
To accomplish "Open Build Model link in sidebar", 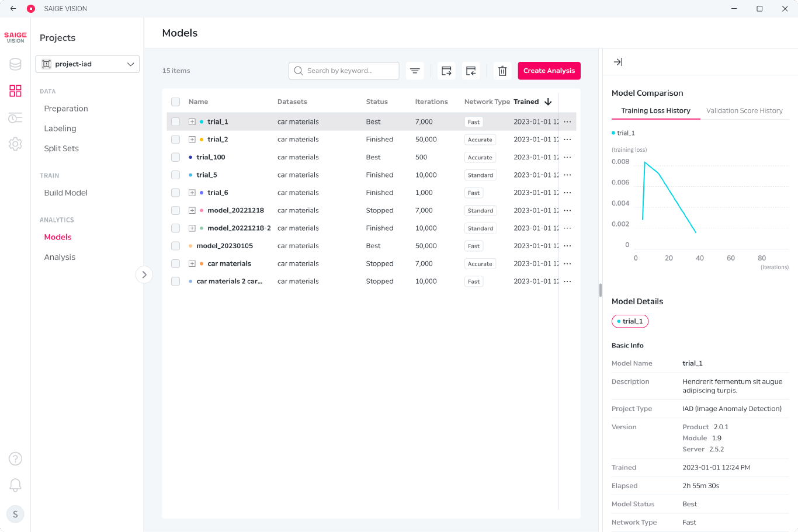I will 66,193.
